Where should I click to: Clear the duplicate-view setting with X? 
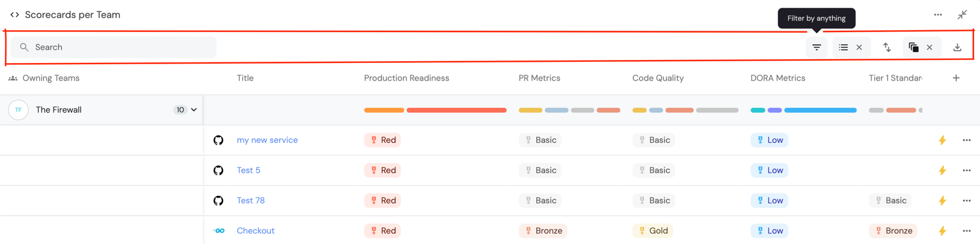tap(930, 47)
